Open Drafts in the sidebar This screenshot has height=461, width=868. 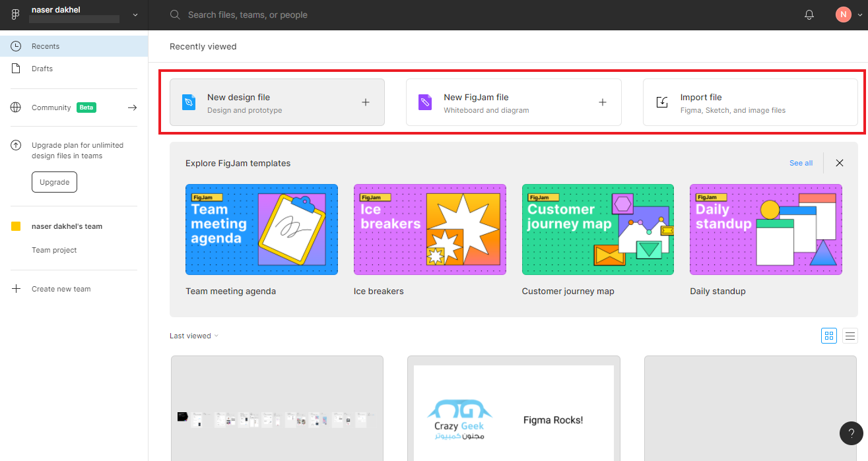(42, 69)
